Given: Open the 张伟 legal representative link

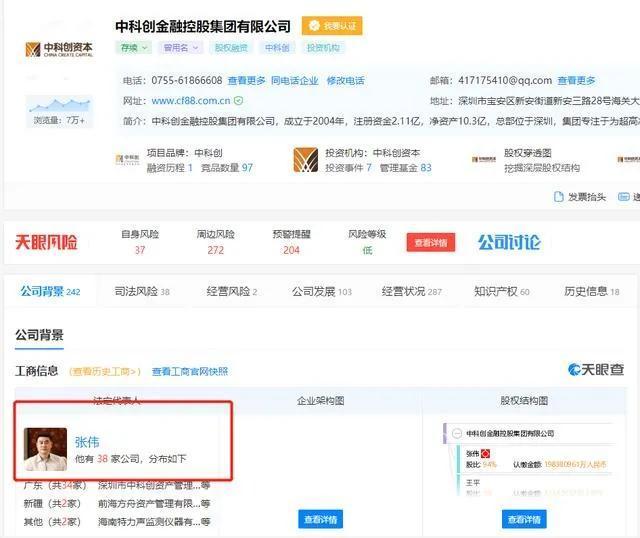Looking at the screenshot, I should (x=87, y=442).
